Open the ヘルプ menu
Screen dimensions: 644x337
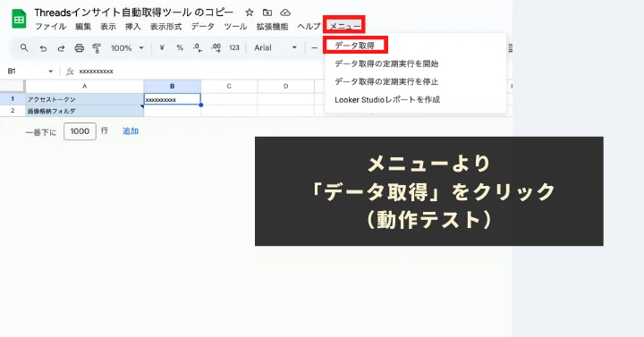(309, 27)
